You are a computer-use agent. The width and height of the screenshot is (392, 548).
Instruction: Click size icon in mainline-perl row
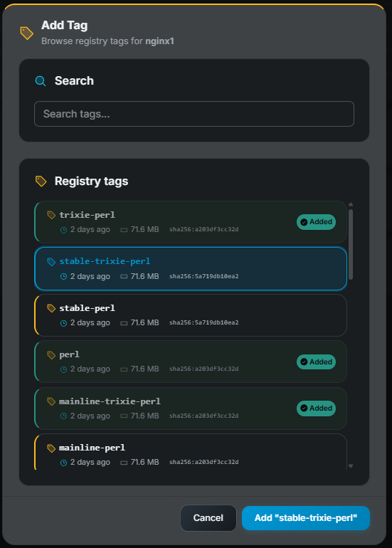(x=124, y=463)
